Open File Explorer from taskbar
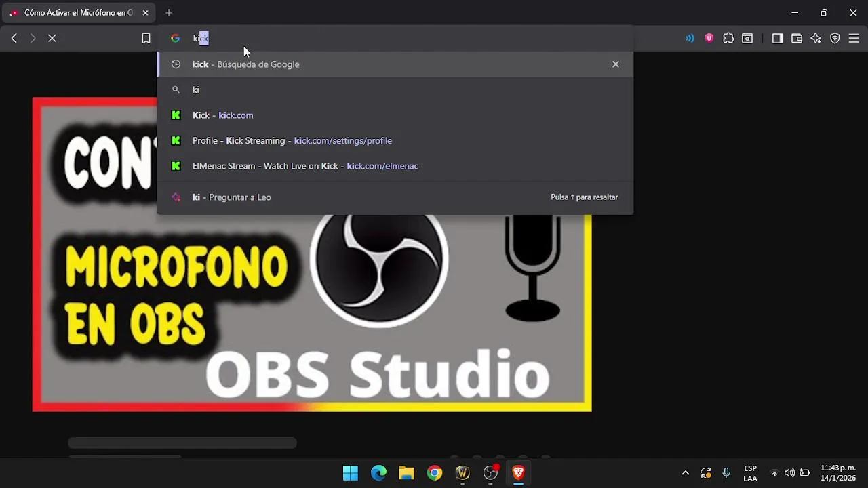This screenshot has width=868, height=488. [x=406, y=472]
